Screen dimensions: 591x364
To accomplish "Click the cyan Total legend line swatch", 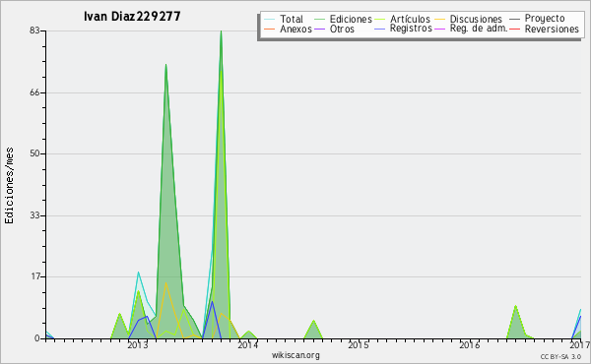I will (270, 19).
